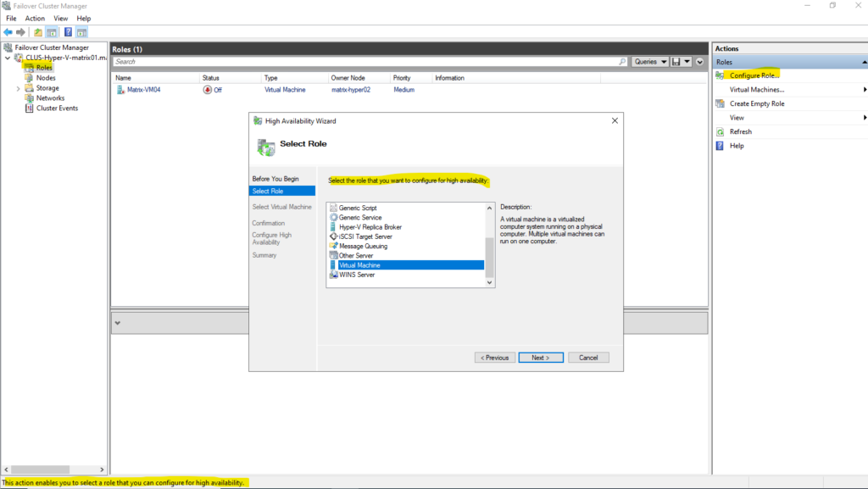Open the Action menu

click(35, 18)
